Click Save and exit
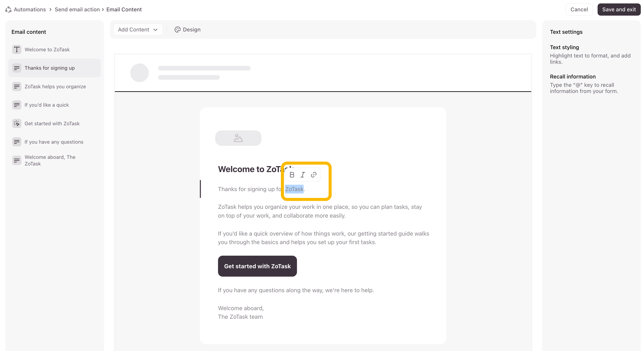The width and height of the screenshot is (644, 351). click(x=619, y=9)
